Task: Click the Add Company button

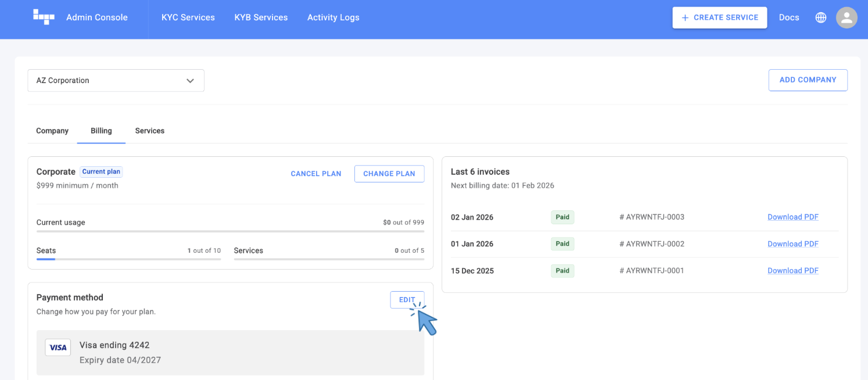Action: [808, 80]
